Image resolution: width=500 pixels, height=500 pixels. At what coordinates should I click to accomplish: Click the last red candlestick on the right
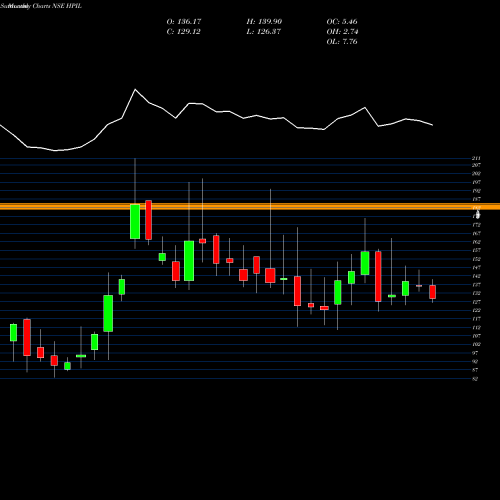(x=433, y=292)
